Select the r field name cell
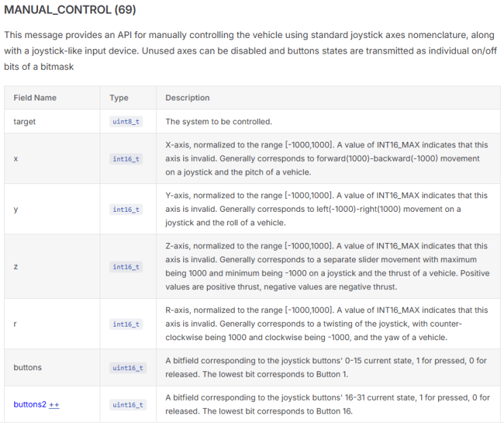This screenshot has width=504, height=423. 52,324
